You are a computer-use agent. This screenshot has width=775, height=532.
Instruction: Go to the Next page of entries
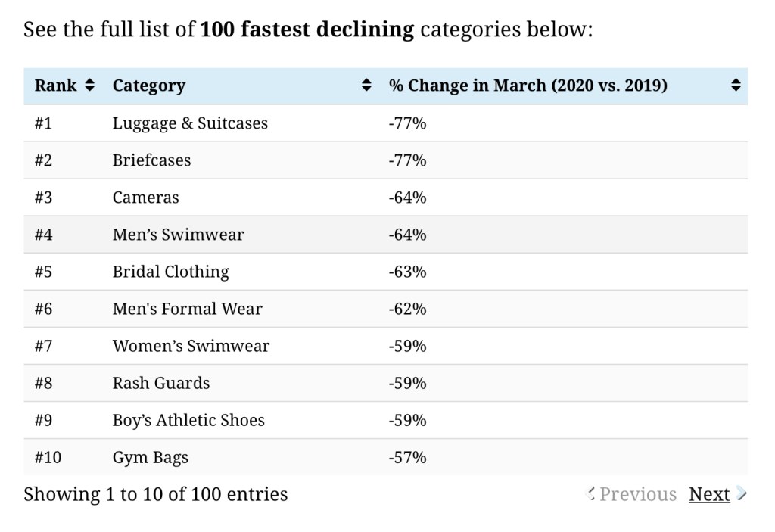pyautogui.click(x=708, y=494)
